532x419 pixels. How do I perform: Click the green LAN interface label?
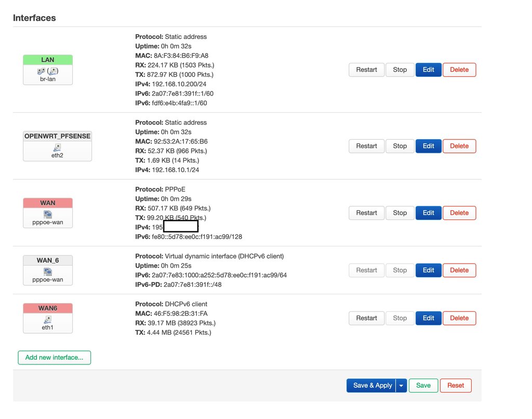pyautogui.click(x=47, y=60)
